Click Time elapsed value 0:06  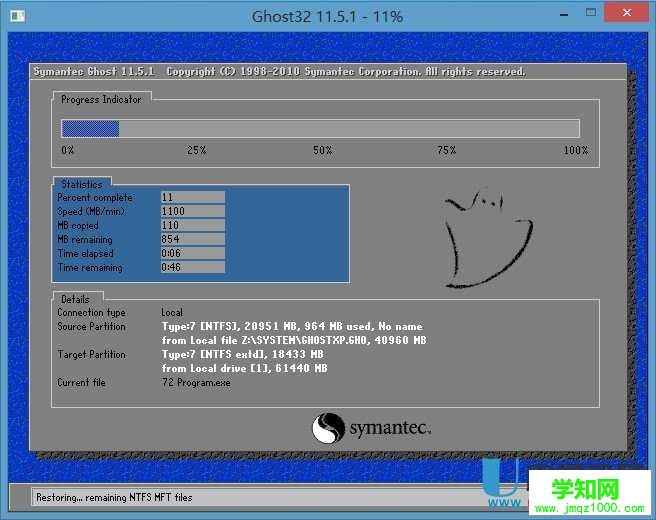pyautogui.click(x=193, y=254)
